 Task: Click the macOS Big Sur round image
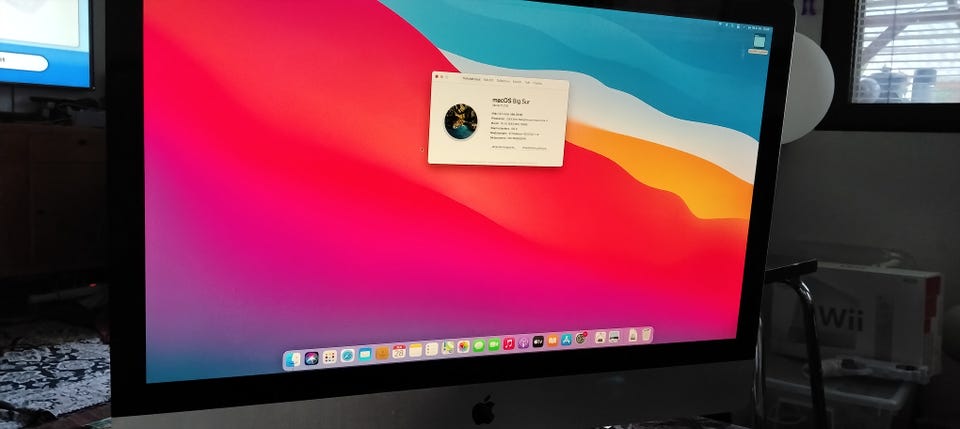coord(461,121)
